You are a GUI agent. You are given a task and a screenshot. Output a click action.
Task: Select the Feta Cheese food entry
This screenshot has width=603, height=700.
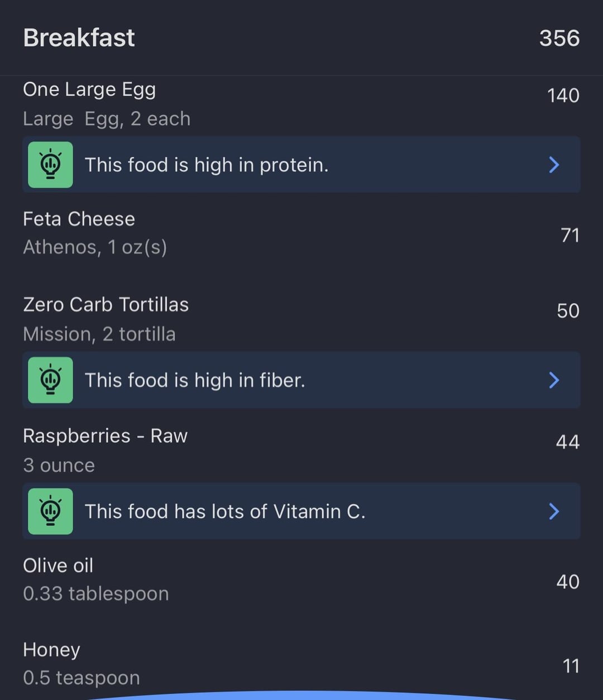pyautogui.click(x=301, y=233)
